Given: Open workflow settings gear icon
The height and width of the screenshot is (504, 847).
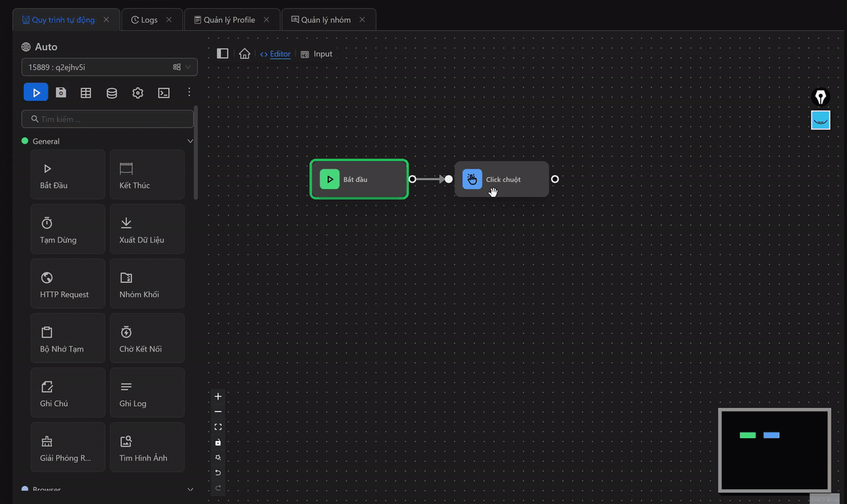Looking at the screenshot, I should 138,92.
